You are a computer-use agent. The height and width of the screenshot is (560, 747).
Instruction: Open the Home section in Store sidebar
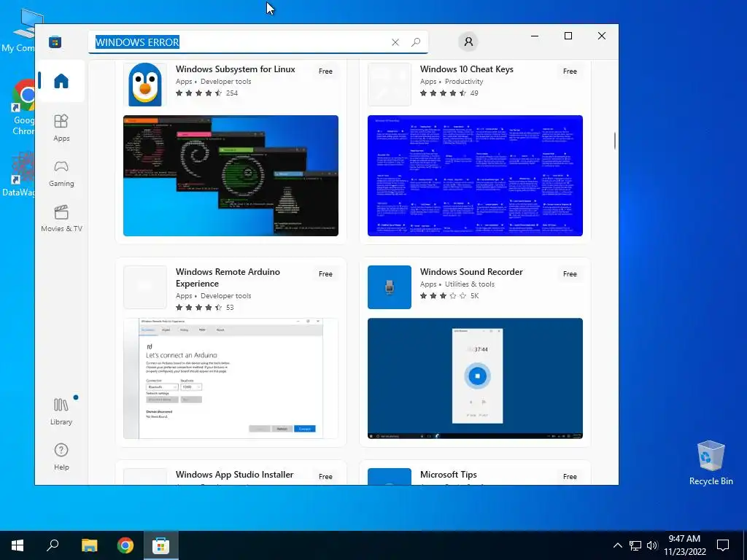pos(61,81)
